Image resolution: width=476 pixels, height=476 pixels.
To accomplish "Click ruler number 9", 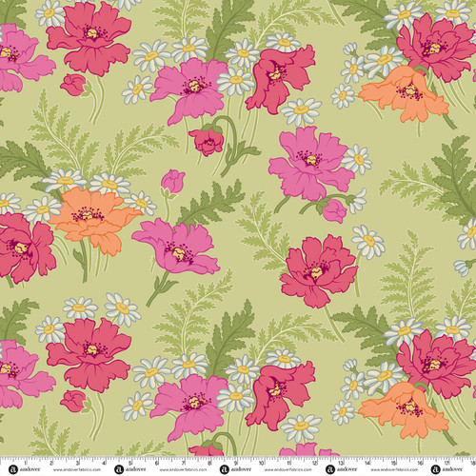I will point(236,464).
